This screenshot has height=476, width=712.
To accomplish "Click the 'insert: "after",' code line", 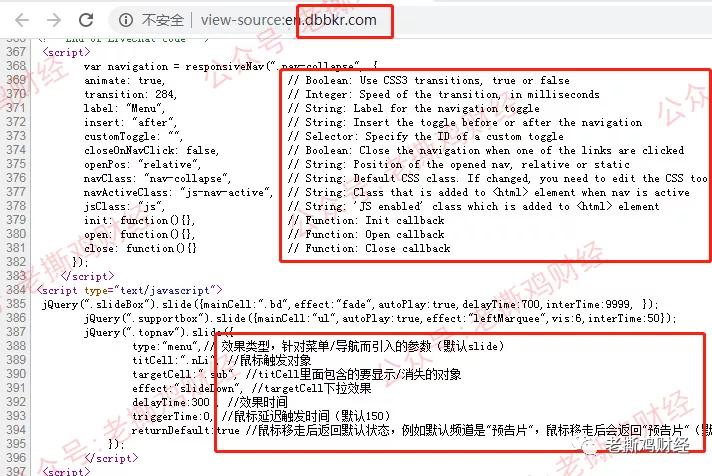I will tap(130, 123).
